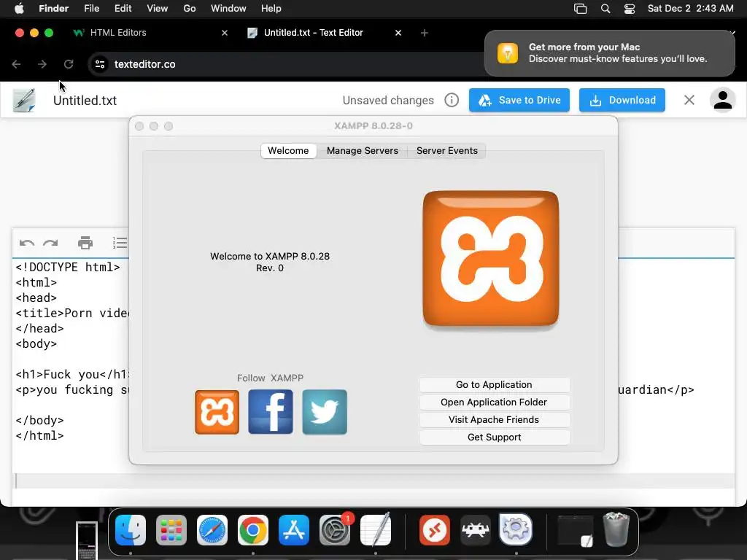Launch Safari from the Dock
Image resolution: width=747 pixels, height=560 pixels.
click(x=212, y=530)
